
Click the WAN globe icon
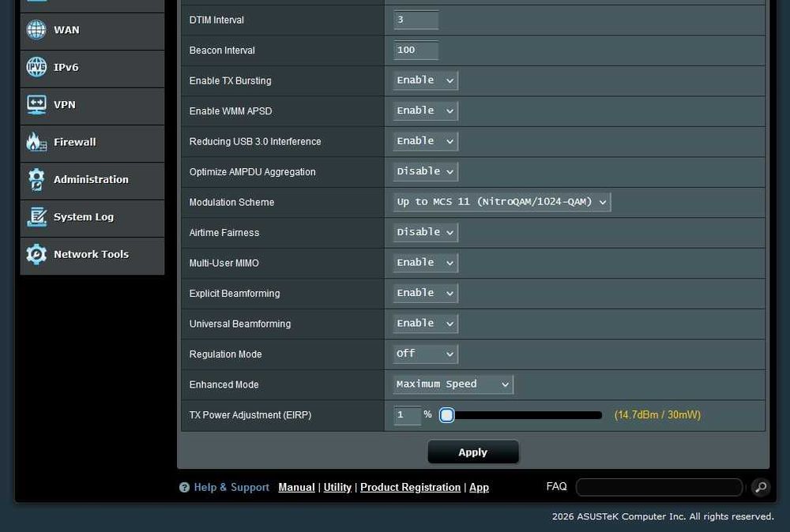(x=36, y=30)
